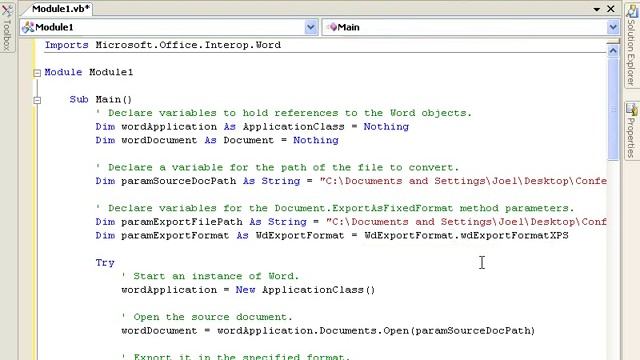Viewport: 640px width, 360px height.
Task: Click comment about path of file to convert
Action: click(278, 167)
